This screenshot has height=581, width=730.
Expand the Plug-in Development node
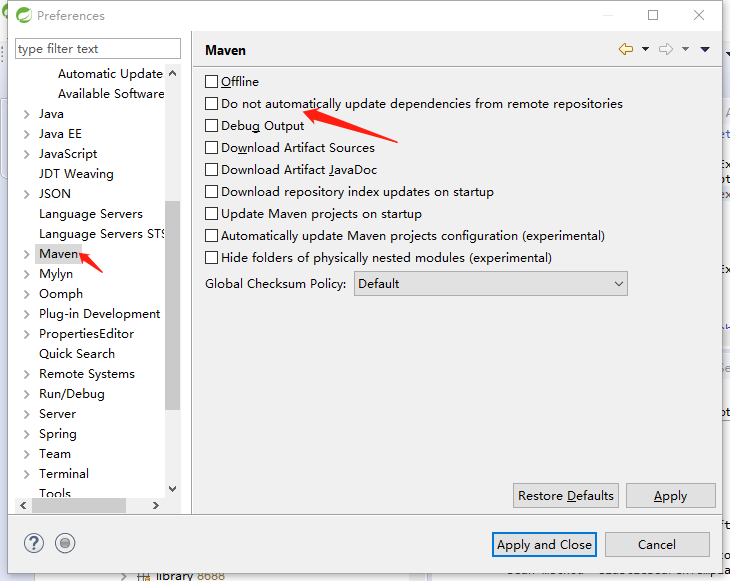click(27, 314)
